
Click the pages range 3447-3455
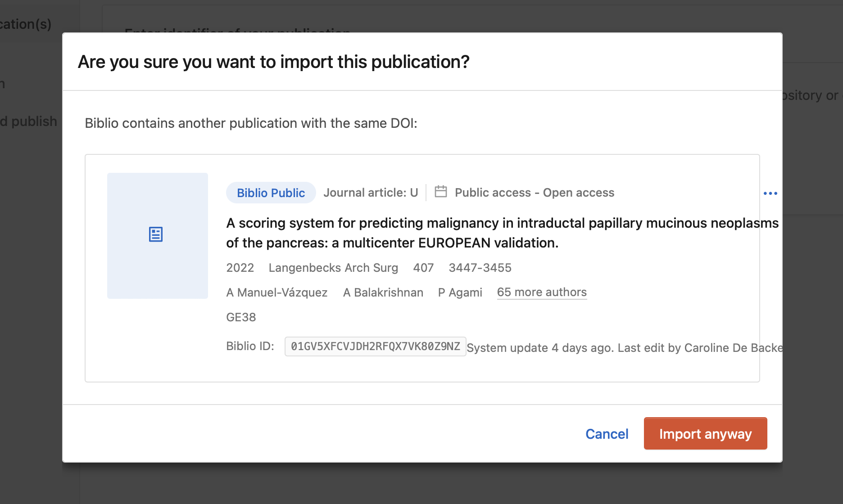tap(480, 267)
